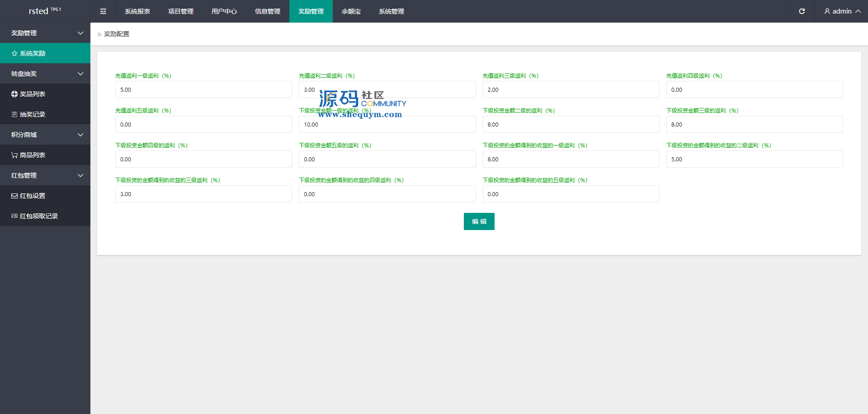Click the breadcrumb double-arrow icon
The height and width of the screenshot is (414, 868).
coord(99,34)
